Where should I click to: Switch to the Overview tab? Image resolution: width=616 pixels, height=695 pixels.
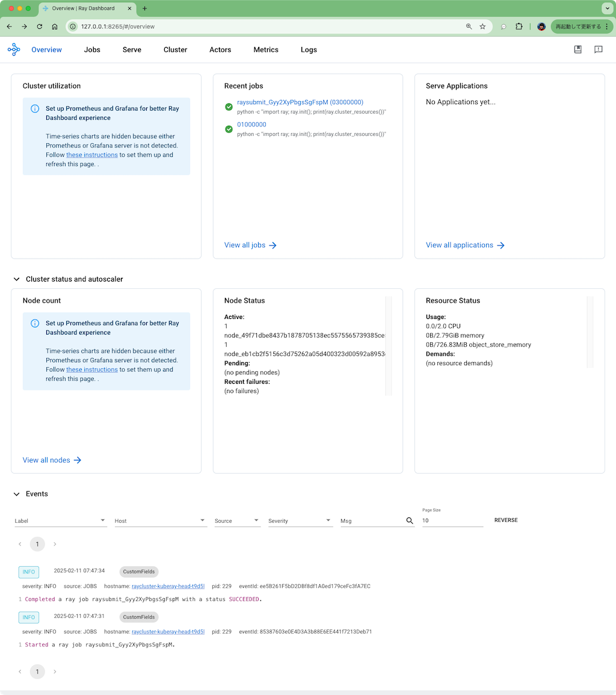[x=46, y=49]
